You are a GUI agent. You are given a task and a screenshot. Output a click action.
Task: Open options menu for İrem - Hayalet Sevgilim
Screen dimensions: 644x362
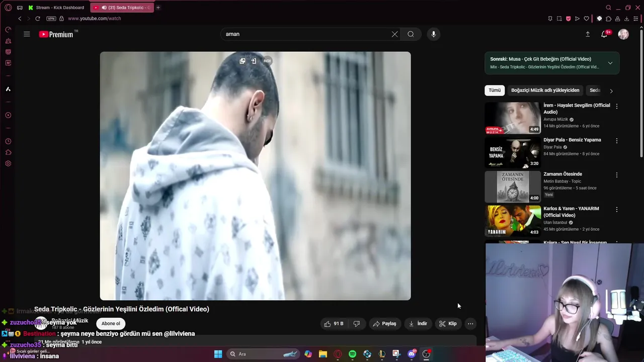pyautogui.click(x=617, y=107)
